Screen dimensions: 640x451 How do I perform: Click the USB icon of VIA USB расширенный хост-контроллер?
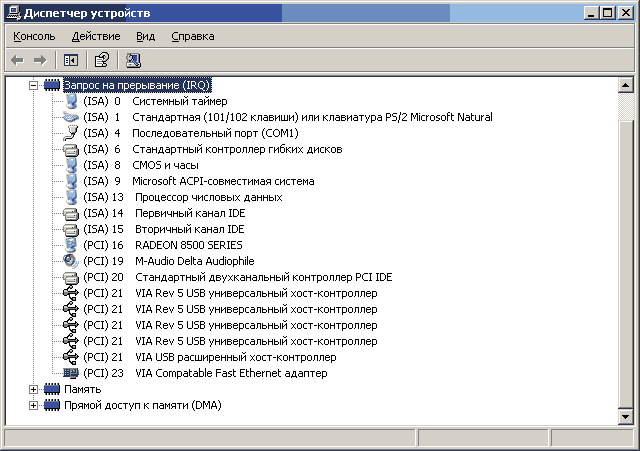tap(70, 357)
